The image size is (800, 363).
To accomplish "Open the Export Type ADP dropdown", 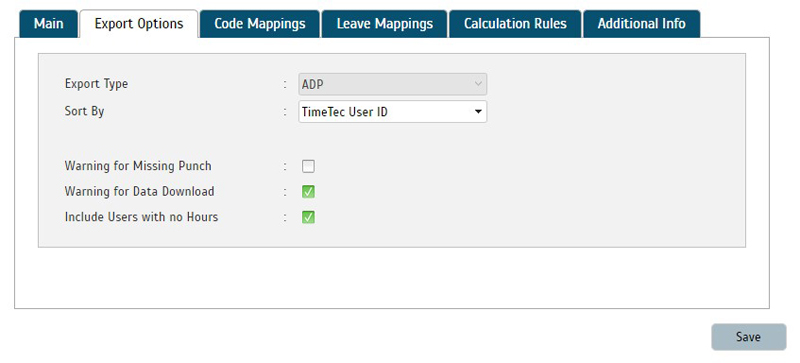I will (x=392, y=84).
